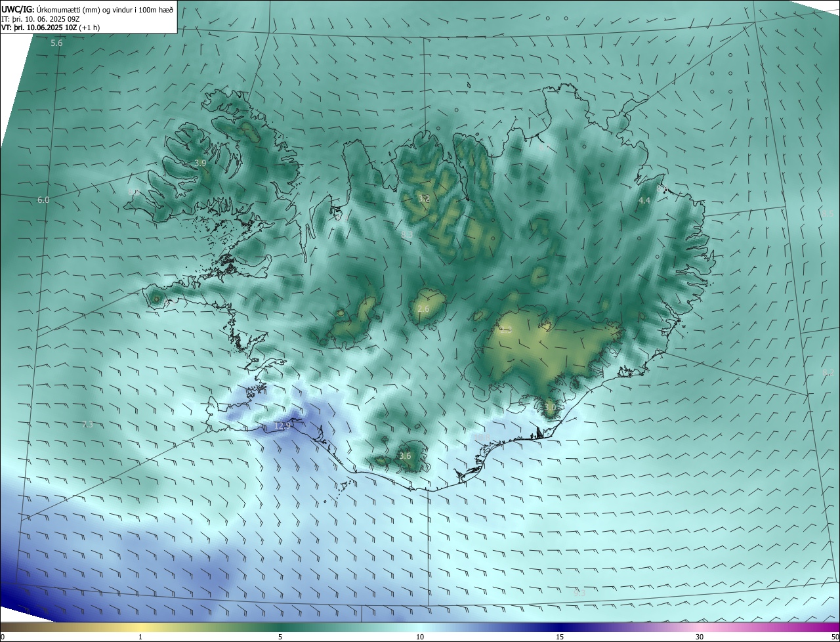Click the initial time line 'IT: þri. 10. 06. 2025 09Z'
The width and height of the screenshot is (840, 642).
pyautogui.click(x=41, y=19)
